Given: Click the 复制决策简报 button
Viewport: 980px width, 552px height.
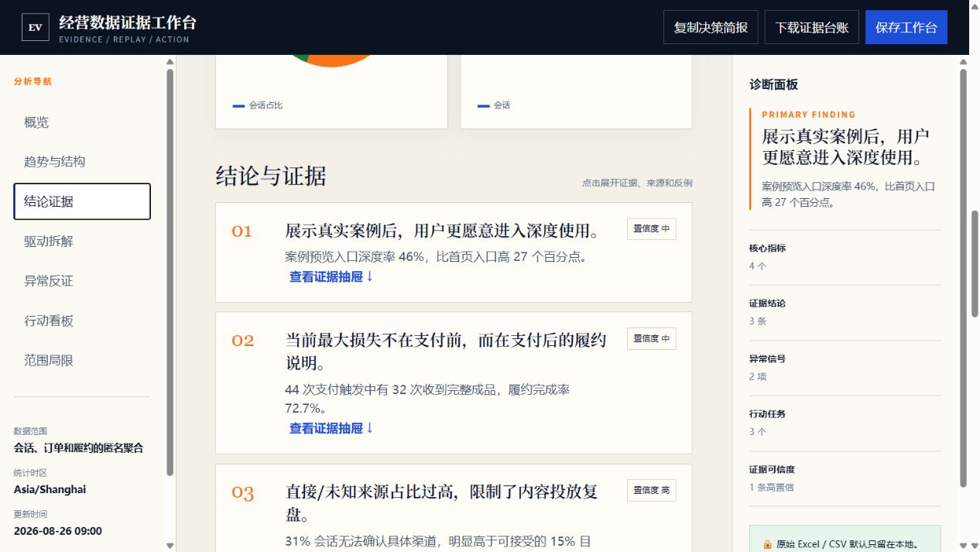Looking at the screenshot, I should (x=711, y=27).
